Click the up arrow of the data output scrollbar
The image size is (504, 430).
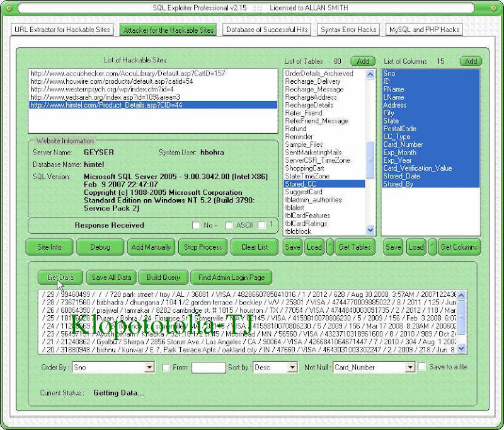pyautogui.click(x=462, y=295)
